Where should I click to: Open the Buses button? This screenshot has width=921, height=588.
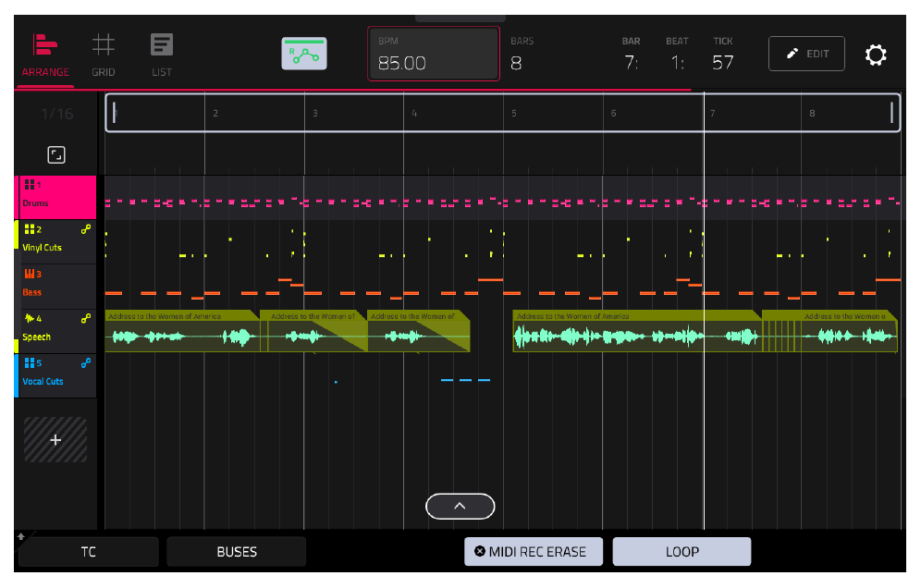[x=237, y=552]
